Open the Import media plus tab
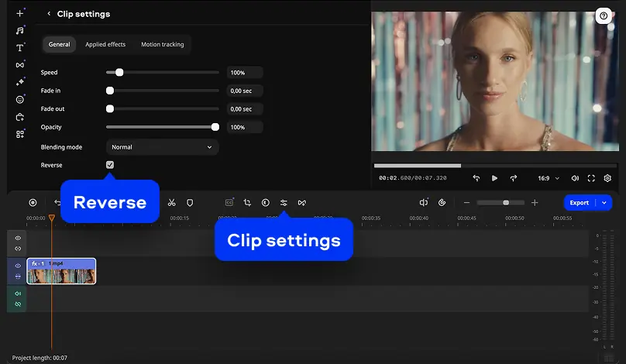626x364 pixels. tap(19, 14)
